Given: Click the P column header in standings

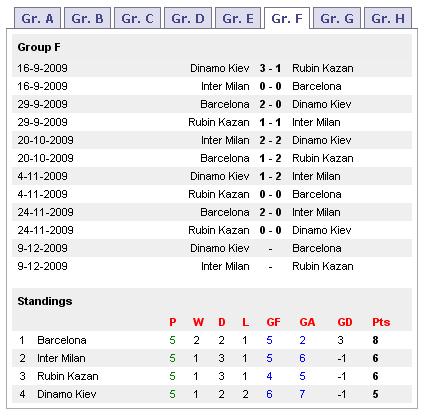Looking at the screenshot, I should pos(172,322).
